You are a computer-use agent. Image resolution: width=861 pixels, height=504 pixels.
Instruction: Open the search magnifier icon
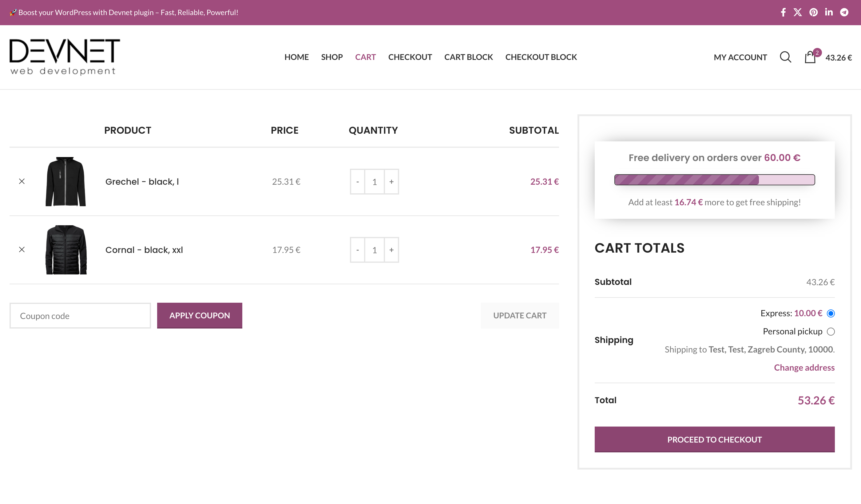click(x=785, y=57)
